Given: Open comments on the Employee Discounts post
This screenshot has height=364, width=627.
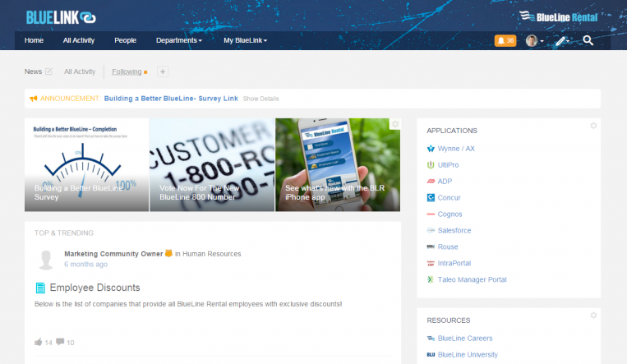Looking at the screenshot, I should point(60,342).
